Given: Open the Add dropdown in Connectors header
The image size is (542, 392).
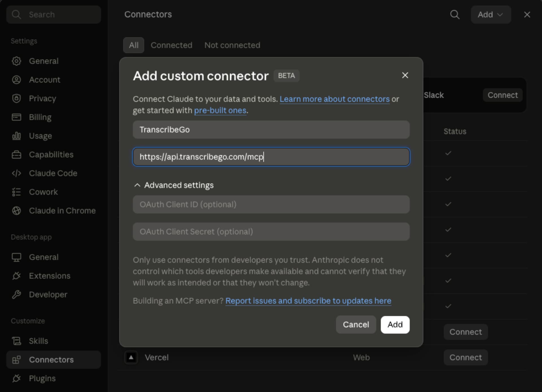Looking at the screenshot, I should click(491, 14).
